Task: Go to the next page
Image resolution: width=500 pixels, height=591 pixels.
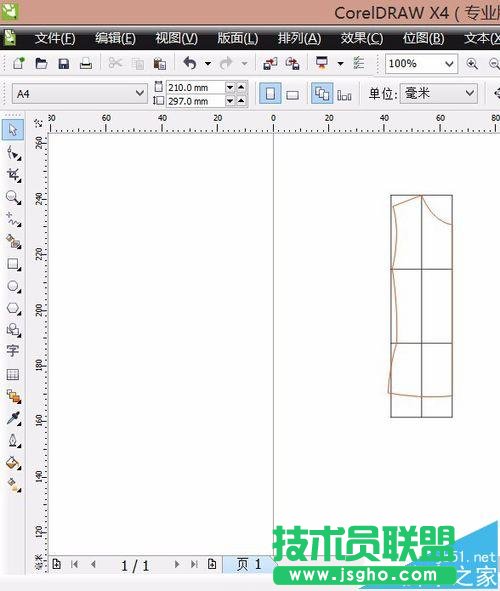Action: click(x=176, y=564)
